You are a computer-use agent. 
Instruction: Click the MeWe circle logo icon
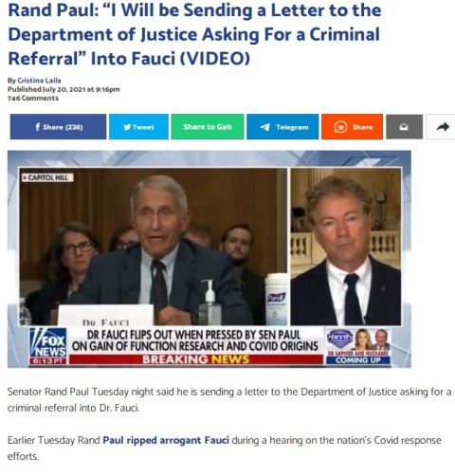coord(340,127)
